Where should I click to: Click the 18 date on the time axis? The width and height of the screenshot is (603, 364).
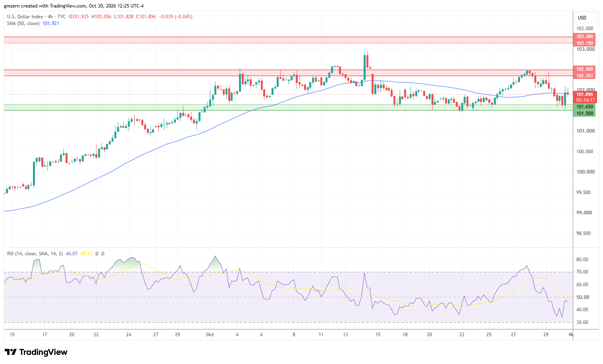coord(405,335)
